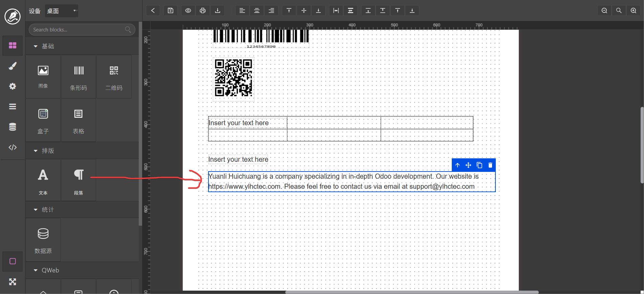Click the copy icon on the selected paragraph
Viewport: 644px width, 294px height.
[479, 165]
